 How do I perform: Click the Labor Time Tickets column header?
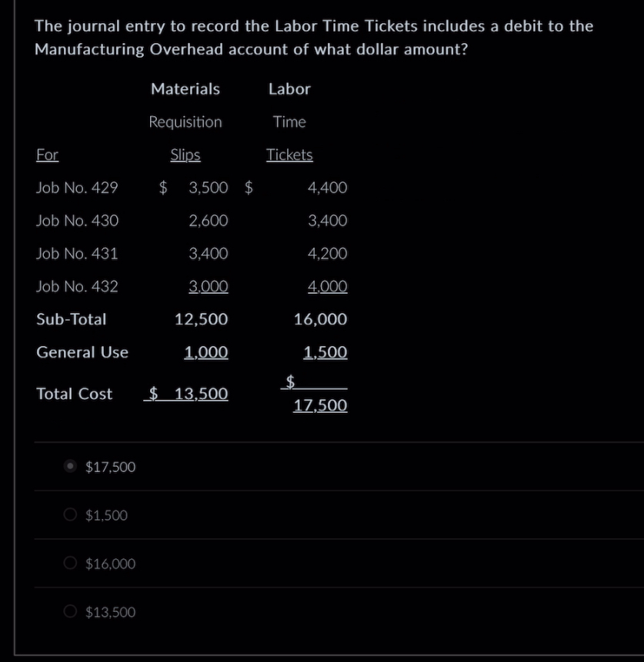(289, 121)
